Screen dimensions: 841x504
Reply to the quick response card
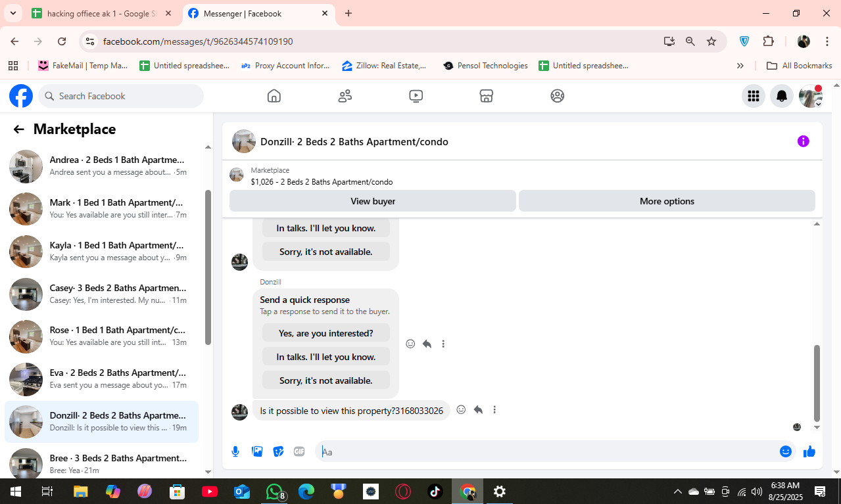point(427,344)
